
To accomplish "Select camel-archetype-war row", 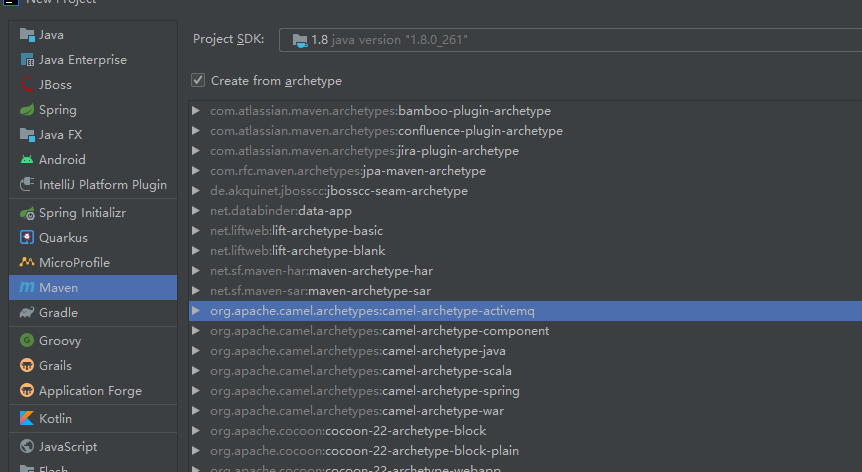I will 526,410.
